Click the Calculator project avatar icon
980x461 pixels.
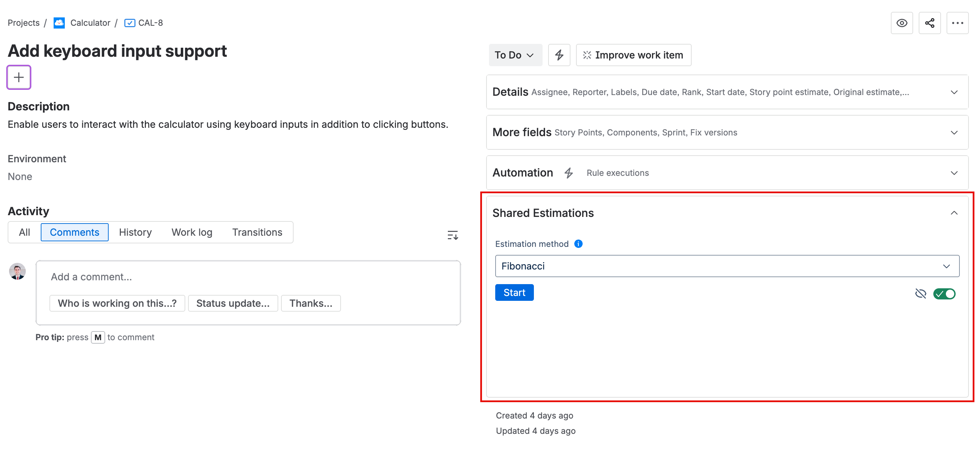[x=59, y=23]
